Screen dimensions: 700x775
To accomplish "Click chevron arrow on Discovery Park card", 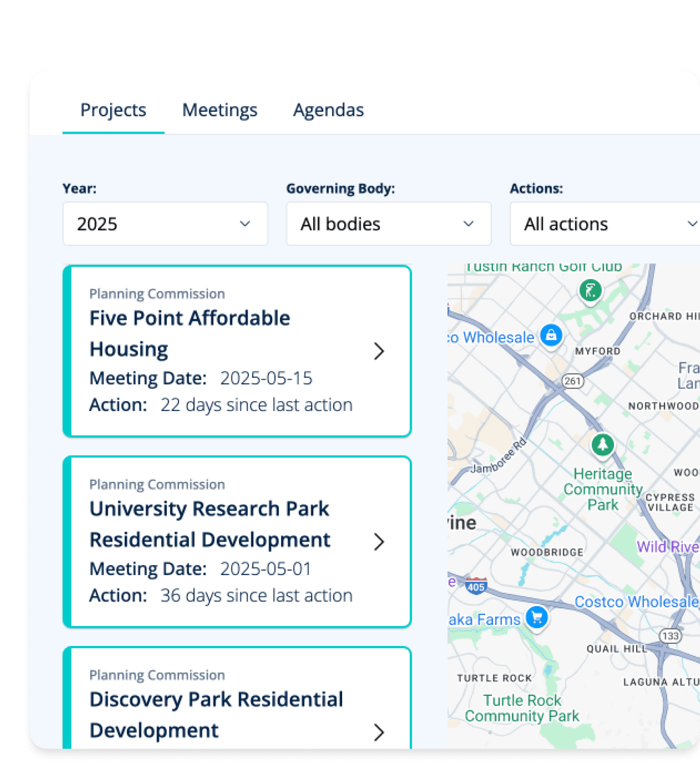I will pos(379,732).
